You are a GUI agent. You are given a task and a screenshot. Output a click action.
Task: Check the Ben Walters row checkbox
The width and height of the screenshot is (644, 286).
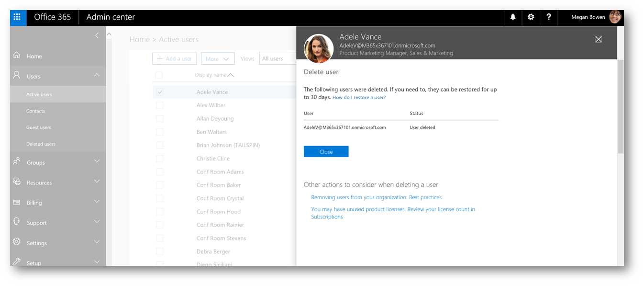pos(160,132)
